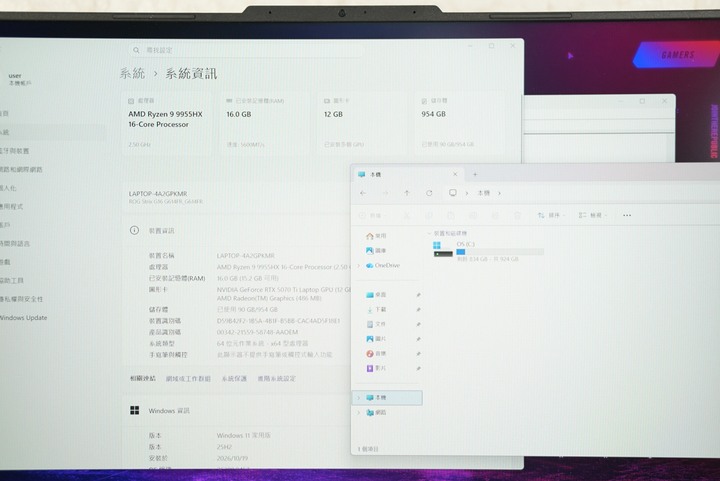Open the 文件 Documents folder in sidebar
The height and width of the screenshot is (481, 720).
(x=376, y=324)
